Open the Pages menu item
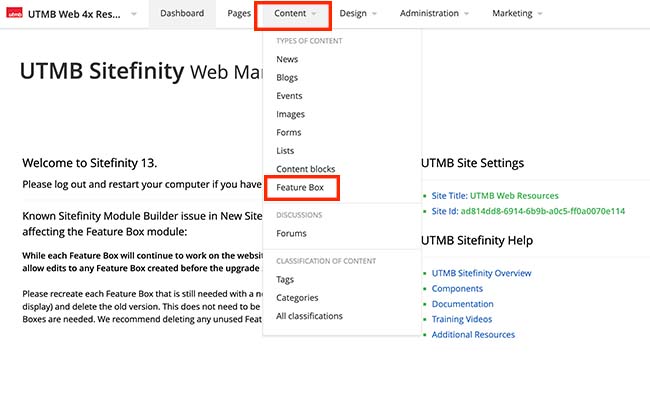The width and height of the screenshot is (650, 397). pyautogui.click(x=239, y=13)
